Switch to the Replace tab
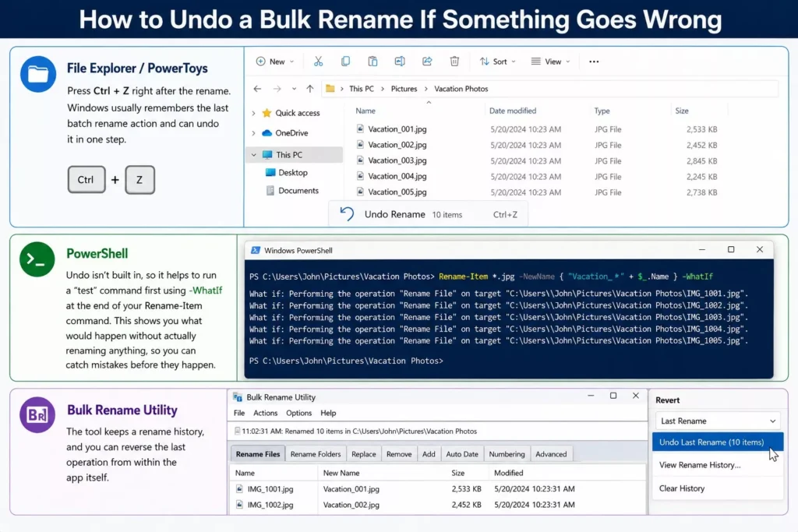 [x=363, y=453]
